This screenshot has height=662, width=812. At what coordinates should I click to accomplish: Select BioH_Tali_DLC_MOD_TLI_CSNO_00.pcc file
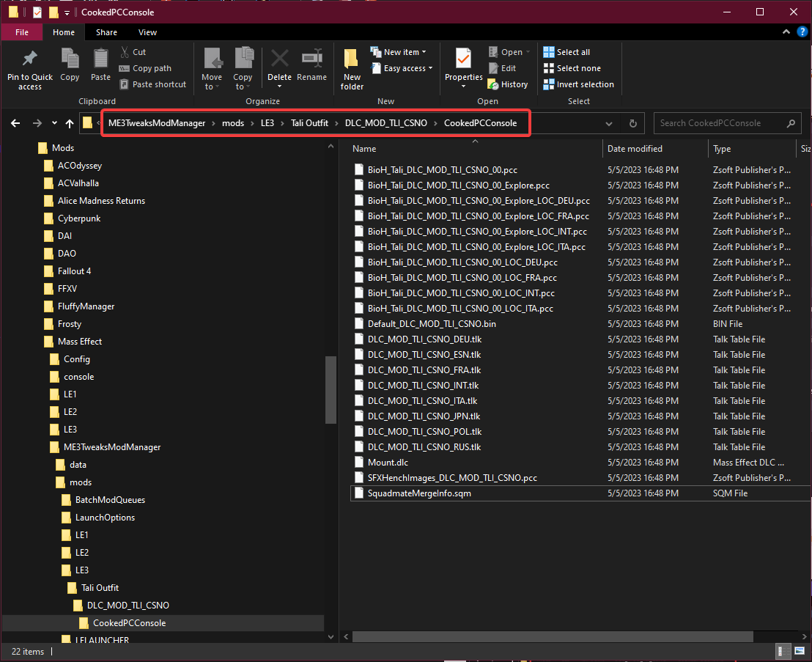tap(442, 170)
